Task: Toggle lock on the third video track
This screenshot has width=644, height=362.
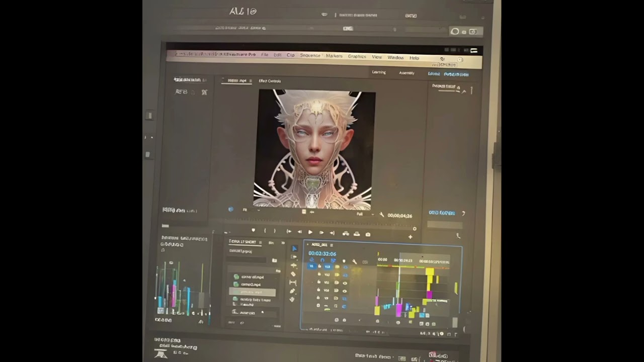Action: point(318,282)
